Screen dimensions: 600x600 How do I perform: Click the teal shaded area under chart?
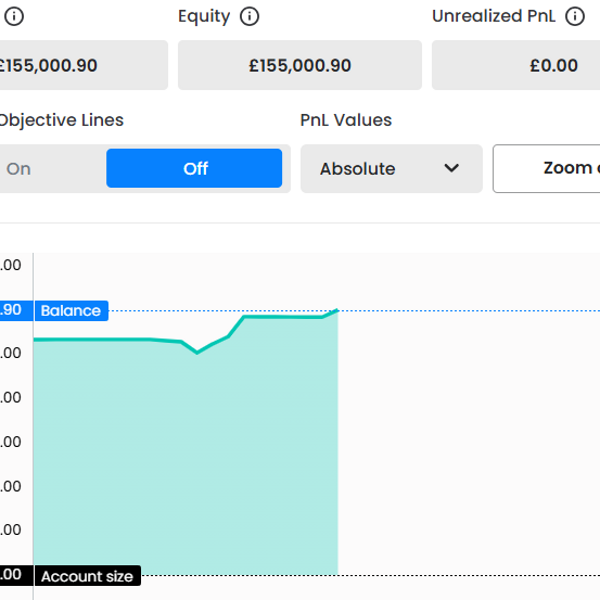(185, 460)
